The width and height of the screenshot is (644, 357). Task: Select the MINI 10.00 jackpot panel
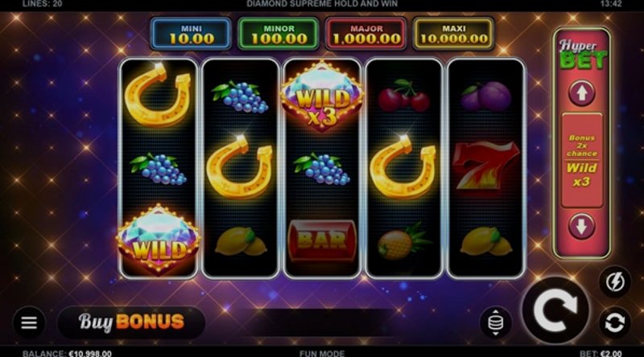[x=192, y=35]
